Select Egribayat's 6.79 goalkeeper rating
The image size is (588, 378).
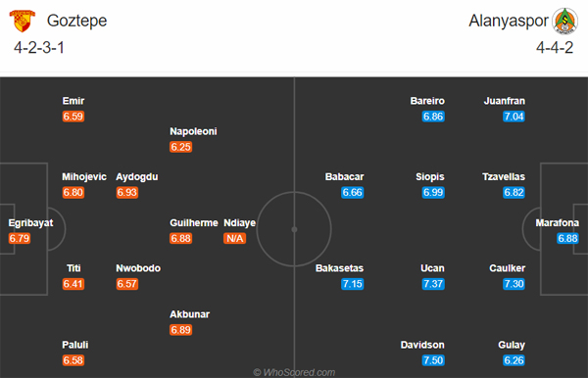click(x=20, y=238)
